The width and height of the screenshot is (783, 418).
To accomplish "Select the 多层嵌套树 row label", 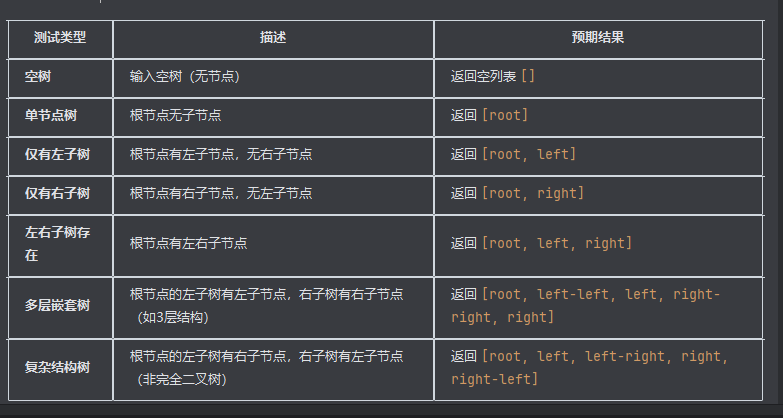I will pos(58,305).
